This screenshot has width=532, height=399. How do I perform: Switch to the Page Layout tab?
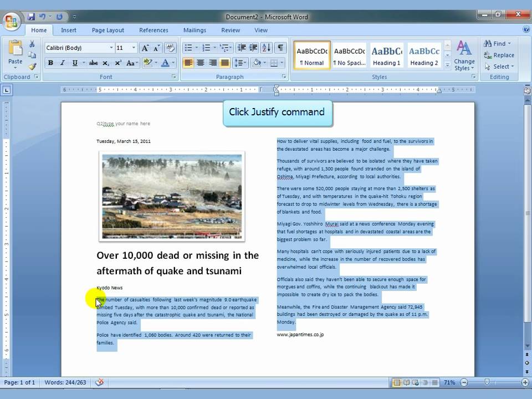(x=108, y=30)
